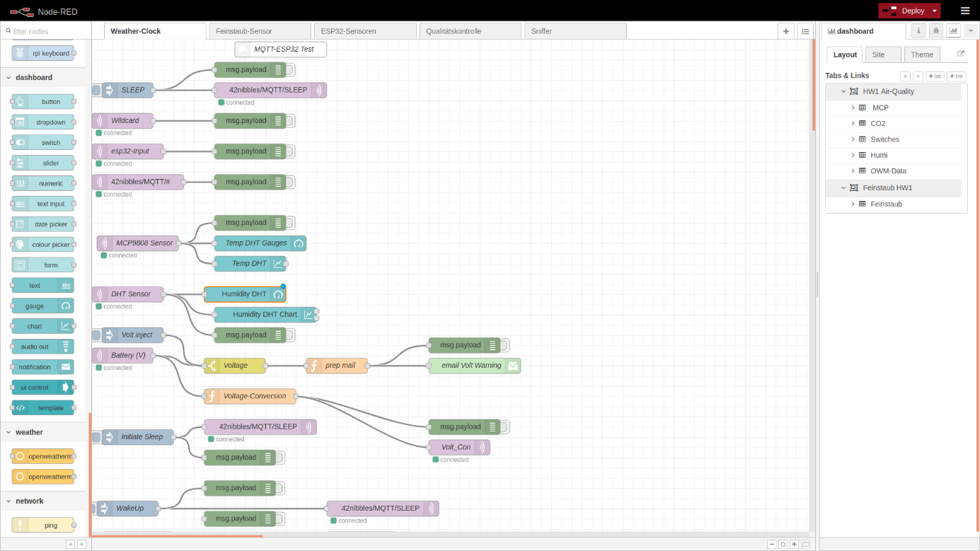The width and height of the screenshot is (980, 551).
Task: Open the debug messages sidebar tab
Action: pyautogui.click(x=935, y=30)
